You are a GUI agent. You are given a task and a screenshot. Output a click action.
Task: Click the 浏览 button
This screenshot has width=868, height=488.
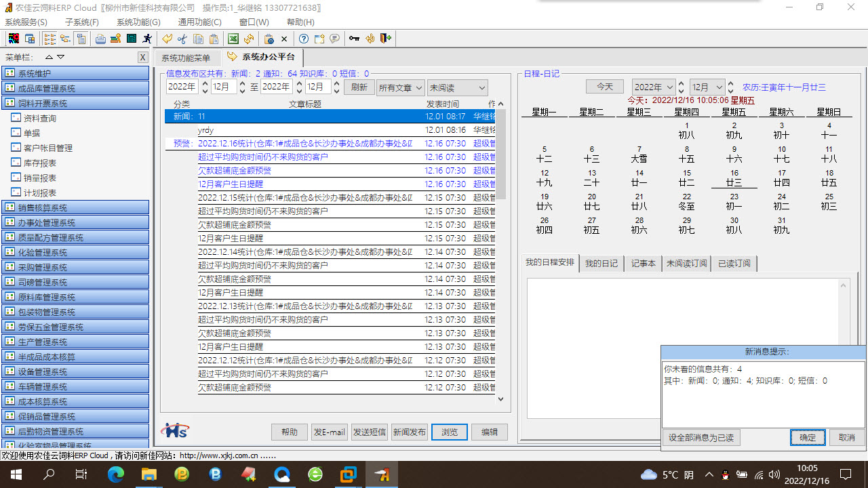pos(450,432)
